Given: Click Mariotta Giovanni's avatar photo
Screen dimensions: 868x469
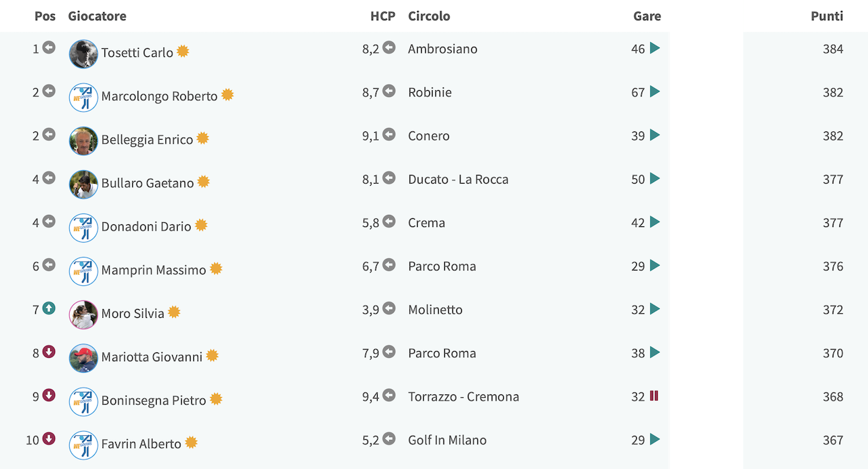Looking at the screenshot, I should (83, 358).
